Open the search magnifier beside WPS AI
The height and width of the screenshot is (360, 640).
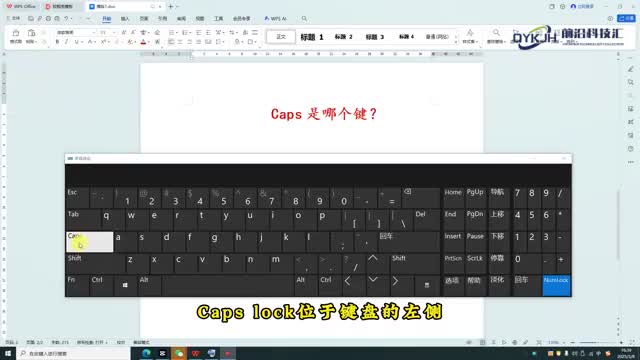tap(304, 18)
